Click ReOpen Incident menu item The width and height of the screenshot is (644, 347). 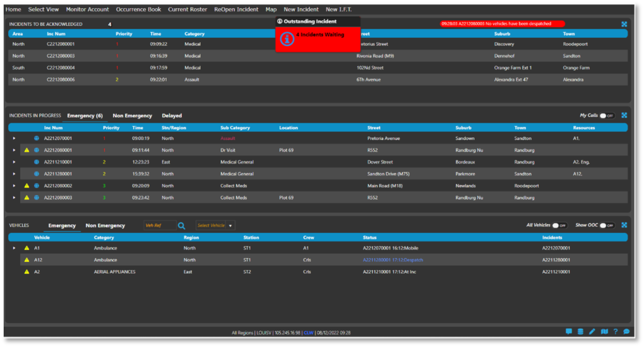tap(236, 9)
